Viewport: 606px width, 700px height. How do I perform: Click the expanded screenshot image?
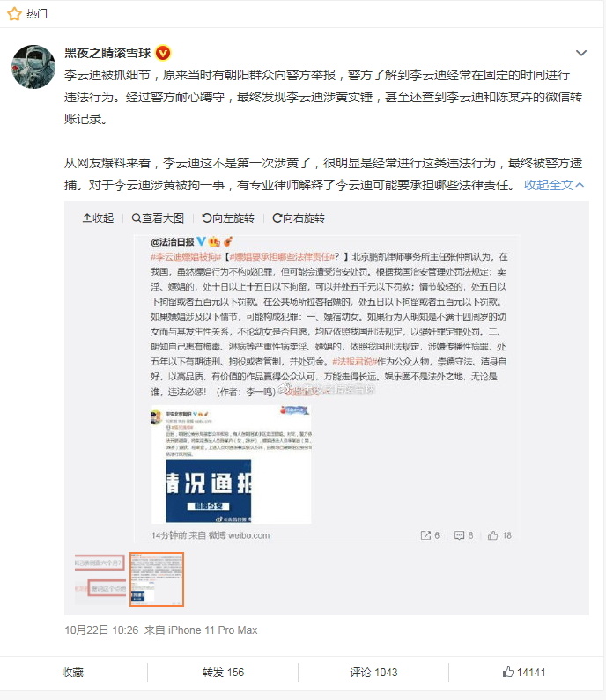pos(327,389)
